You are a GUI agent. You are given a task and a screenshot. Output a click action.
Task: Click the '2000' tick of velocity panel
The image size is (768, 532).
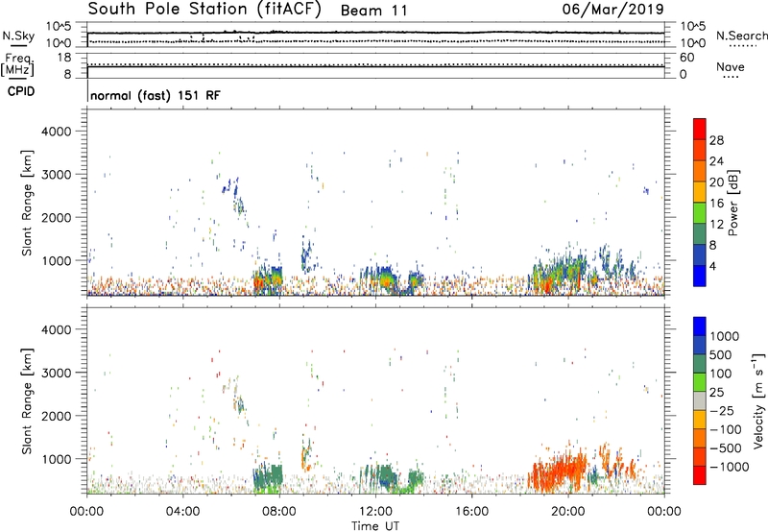56,416
